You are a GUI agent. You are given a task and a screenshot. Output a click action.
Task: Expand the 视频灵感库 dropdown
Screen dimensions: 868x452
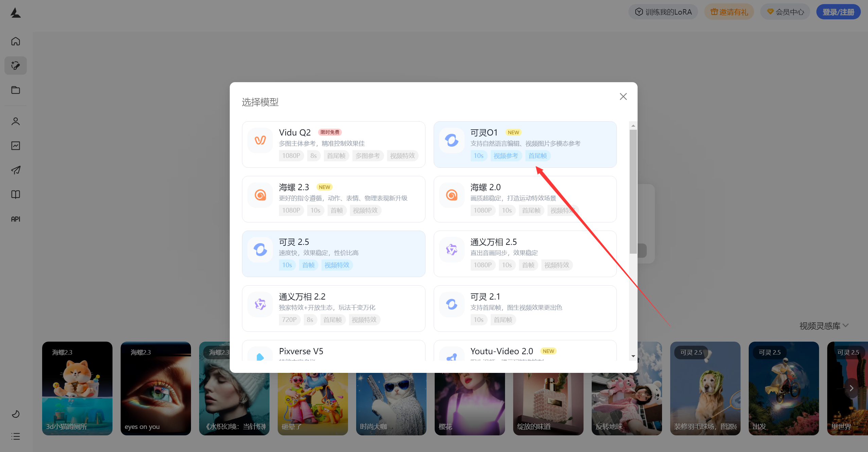coord(823,326)
